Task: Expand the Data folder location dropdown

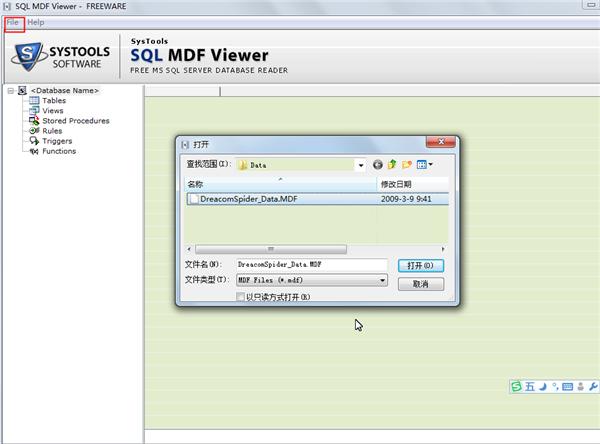Action: click(x=360, y=165)
